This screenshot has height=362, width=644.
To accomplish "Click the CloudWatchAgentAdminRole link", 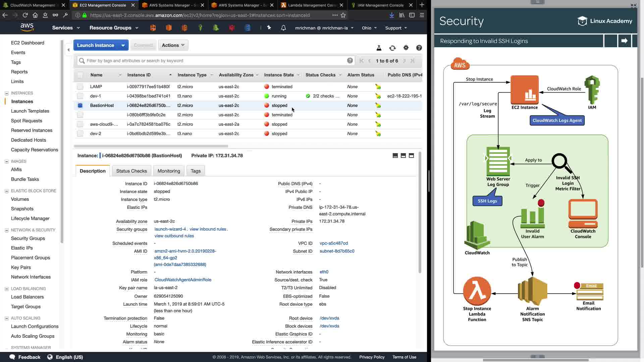I will tap(183, 280).
